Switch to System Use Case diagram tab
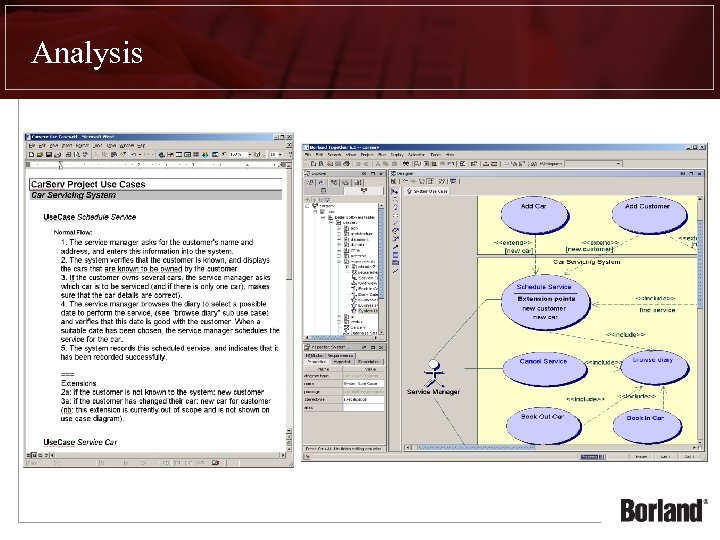This screenshot has width=720, height=540. [x=427, y=191]
